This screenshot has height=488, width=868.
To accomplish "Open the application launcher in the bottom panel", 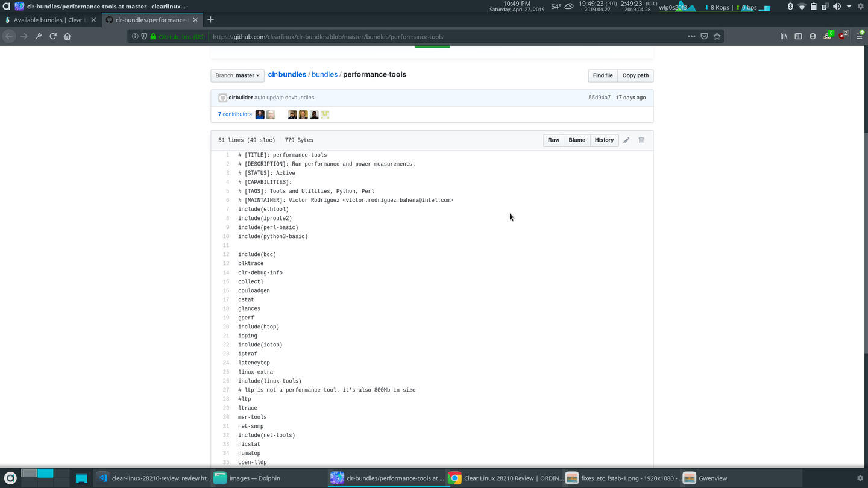I will tap(10, 478).
